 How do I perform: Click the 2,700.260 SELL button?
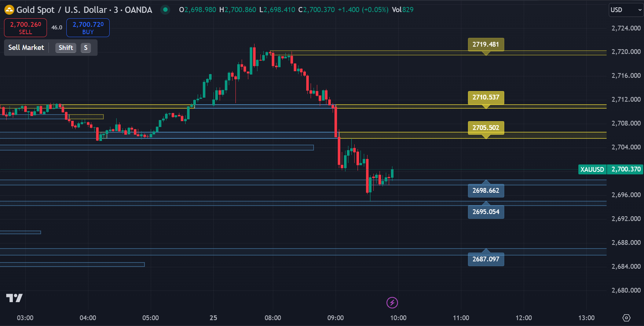point(25,28)
